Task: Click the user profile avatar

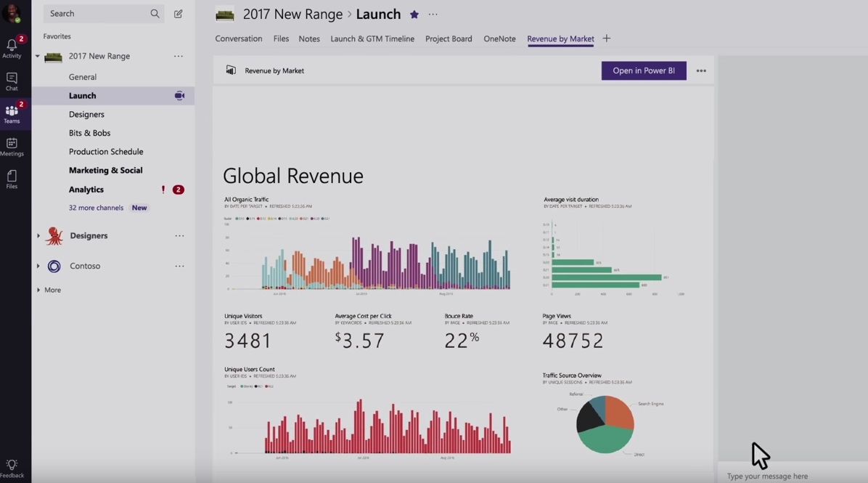Action: pos(11,13)
